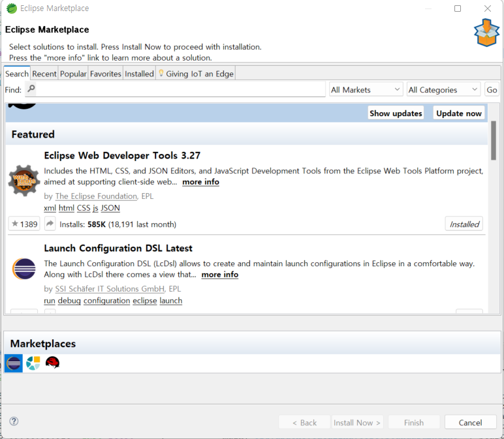Click the run tag link
The height and width of the screenshot is (439, 504).
tap(50, 301)
